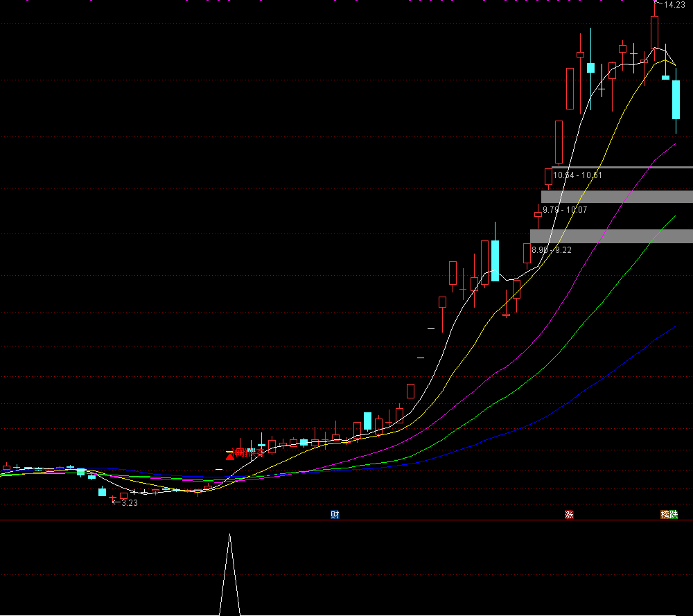
Task: Click the large cyan candle at far right
Action: (x=676, y=99)
